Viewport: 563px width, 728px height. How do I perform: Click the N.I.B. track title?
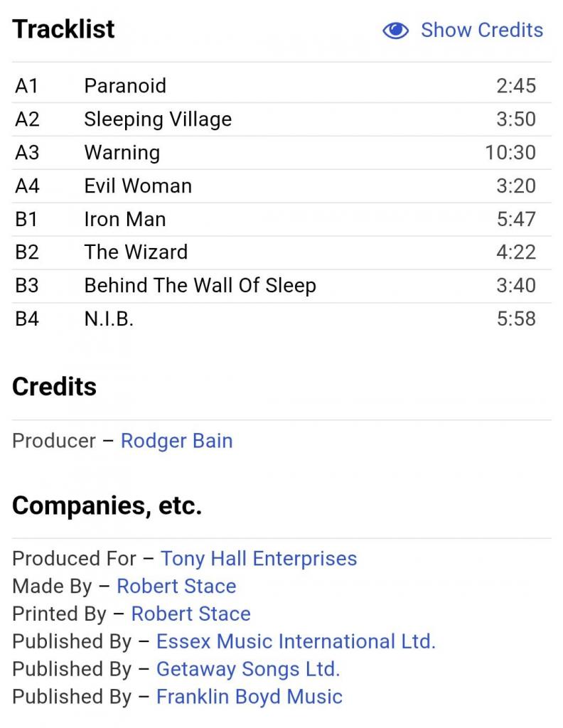pyautogui.click(x=109, y=319)
